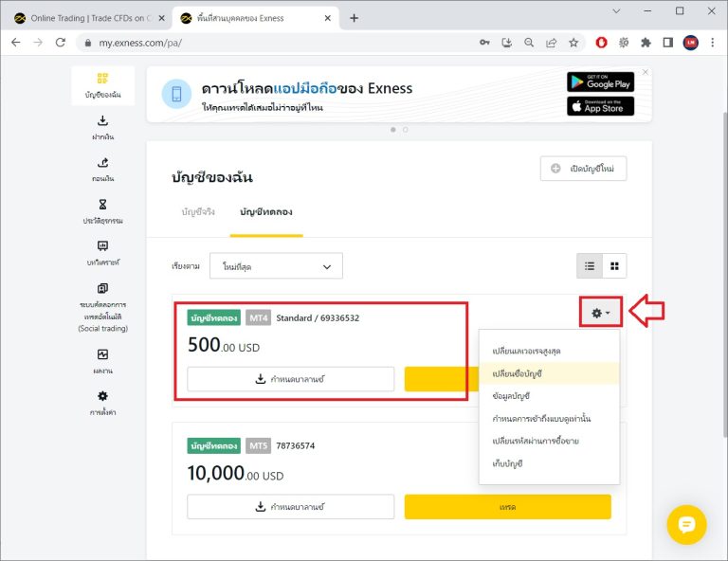
Task: Switch to grid view layout
Action: [x=614, y=266]
